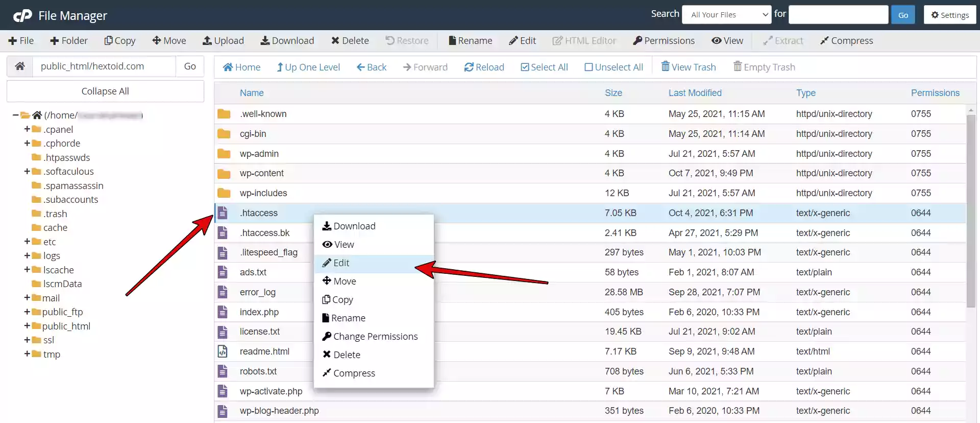
Task: Collapse the /home root tree node
Action: coord(15,115)
